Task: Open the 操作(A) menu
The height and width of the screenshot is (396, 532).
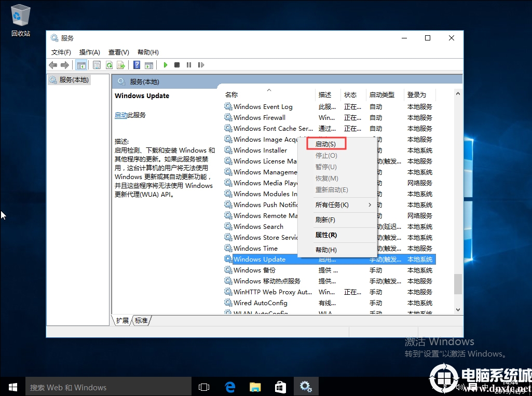Action: [x=90, y=52]
